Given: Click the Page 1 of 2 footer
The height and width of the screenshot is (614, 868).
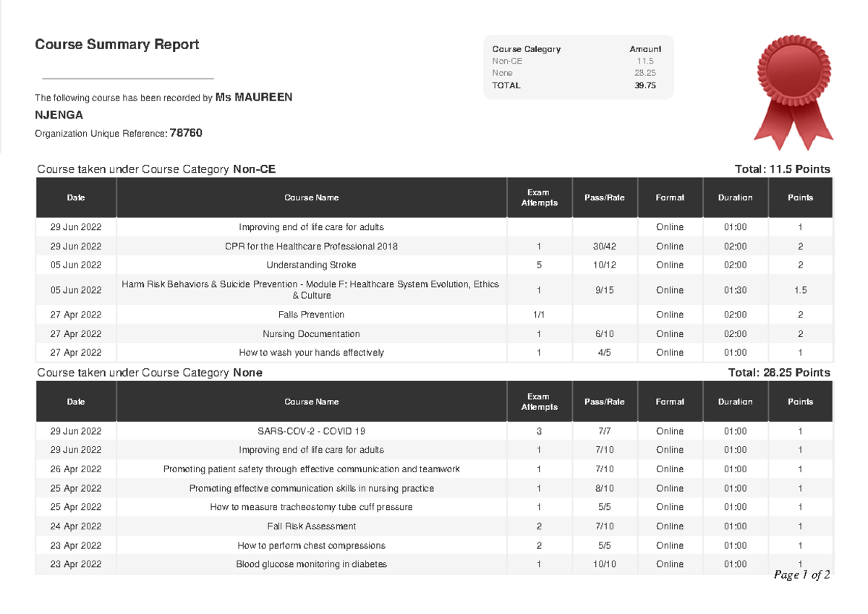Looking at the screenshot, I should tap(803, 574).
